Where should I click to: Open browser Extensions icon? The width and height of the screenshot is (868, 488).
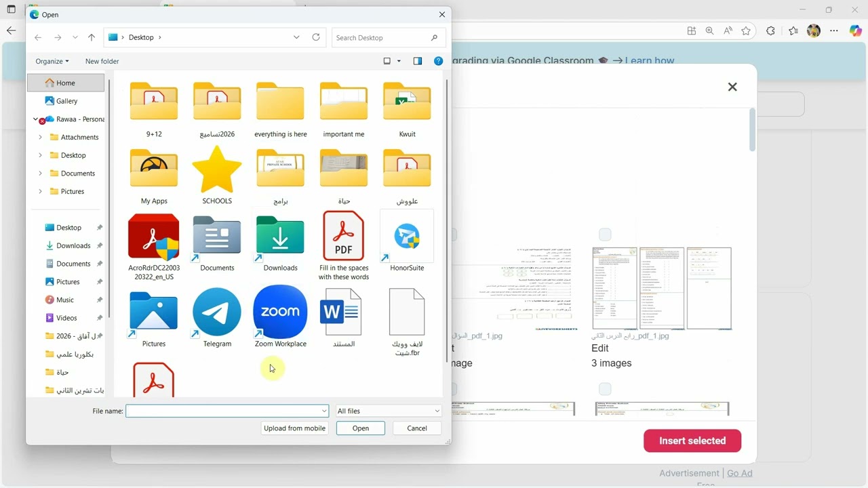[x=770, y=30]
